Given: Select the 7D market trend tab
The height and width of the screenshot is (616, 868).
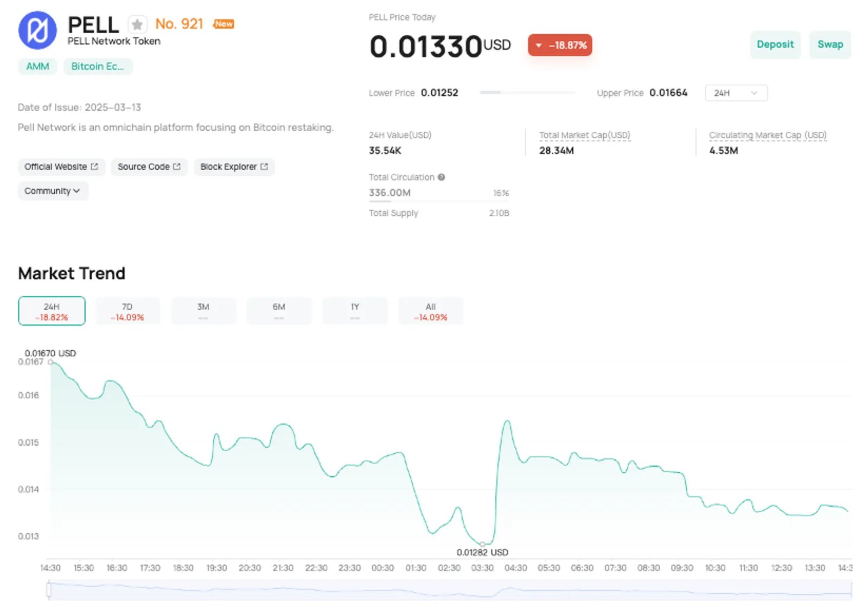Looking at the screenshot, I should pos(127,311).
